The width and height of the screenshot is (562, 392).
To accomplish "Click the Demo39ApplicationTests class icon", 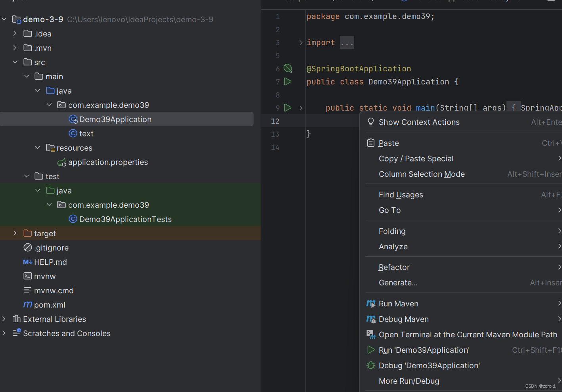I will tap(73, 219).
